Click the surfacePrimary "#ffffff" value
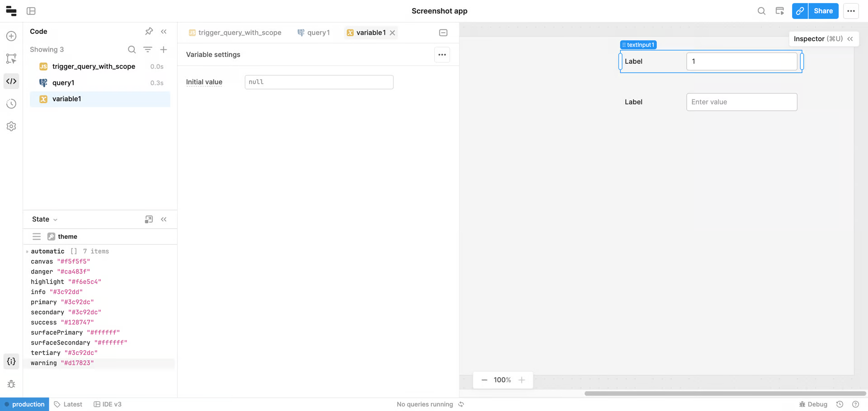This screenshot has width=868, height=411. point(103,333)
